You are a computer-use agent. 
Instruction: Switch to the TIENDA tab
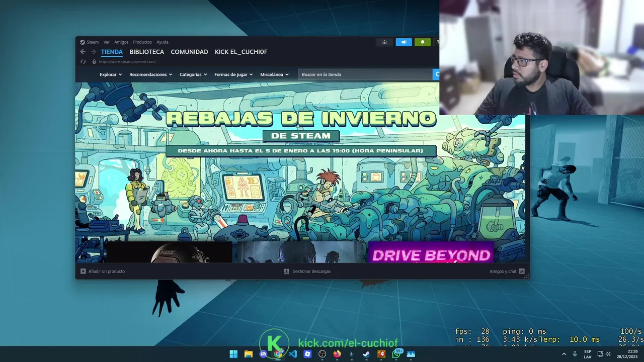click(x=112, y=52)
